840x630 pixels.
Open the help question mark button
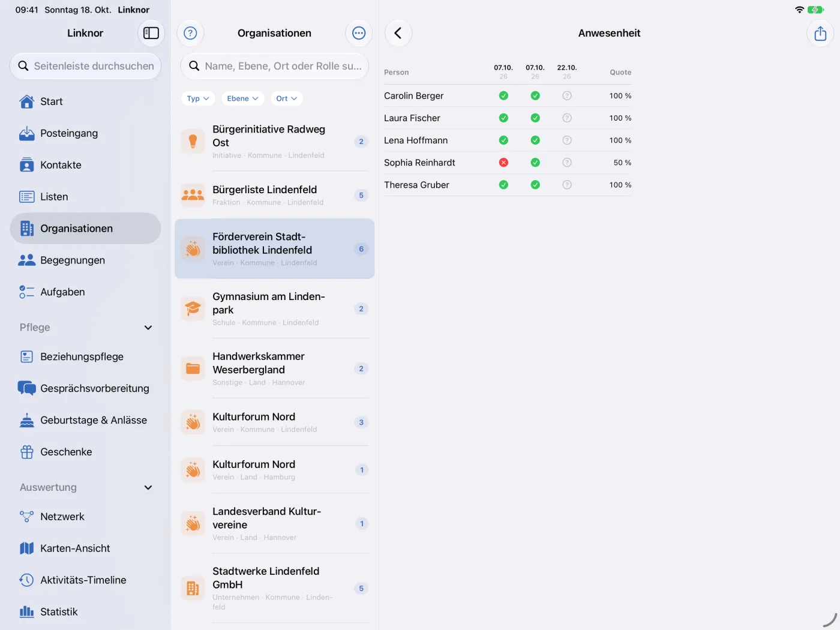coord(190,33)
